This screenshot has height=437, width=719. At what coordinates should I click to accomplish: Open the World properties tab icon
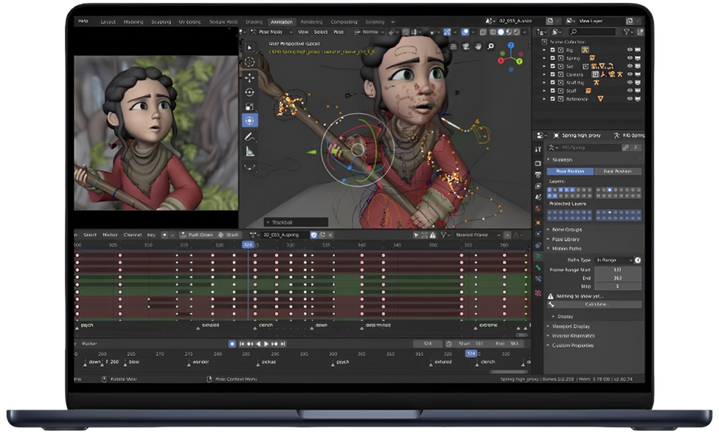(538, 209)
